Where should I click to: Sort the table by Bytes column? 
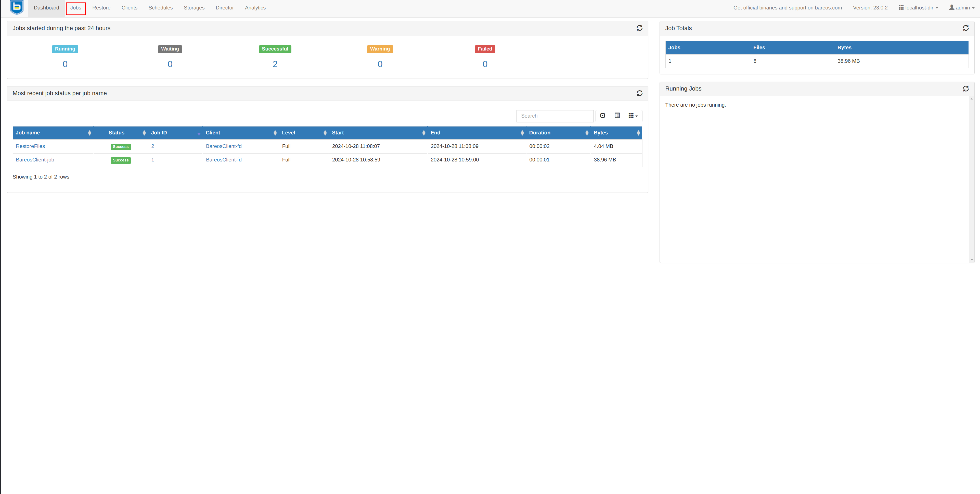(601, 133)
